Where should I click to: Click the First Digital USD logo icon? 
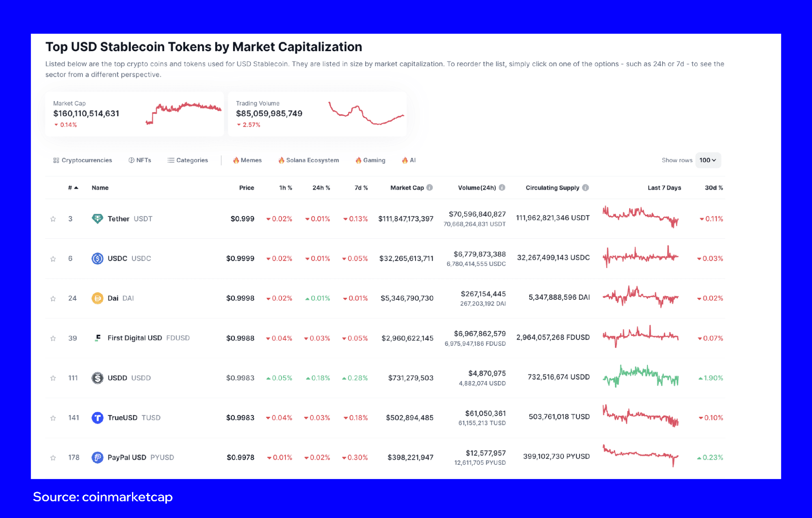97,338
